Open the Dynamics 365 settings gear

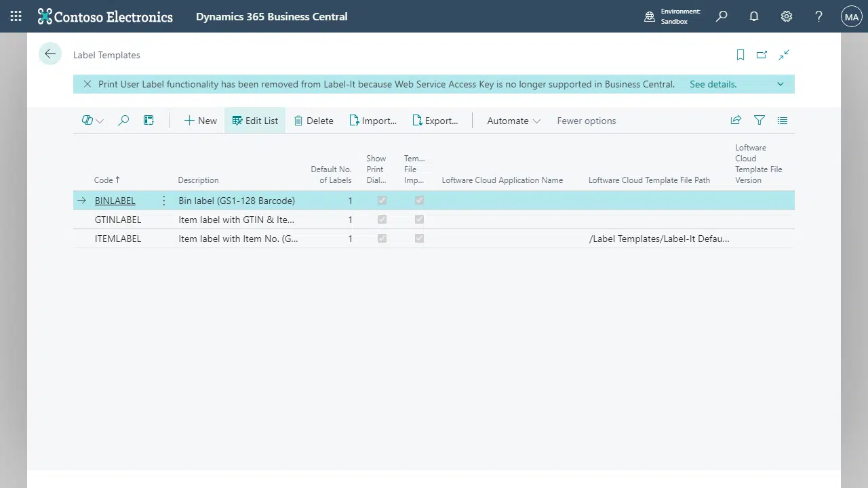(786, 16)
